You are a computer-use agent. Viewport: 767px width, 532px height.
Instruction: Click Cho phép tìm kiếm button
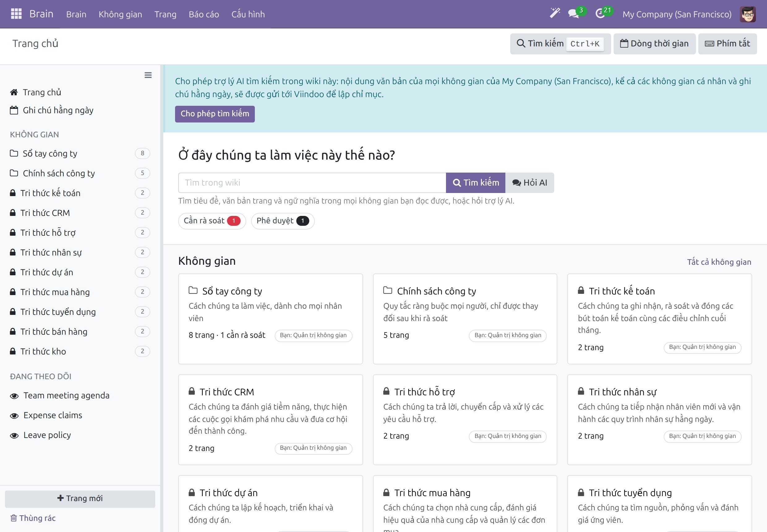215,114
